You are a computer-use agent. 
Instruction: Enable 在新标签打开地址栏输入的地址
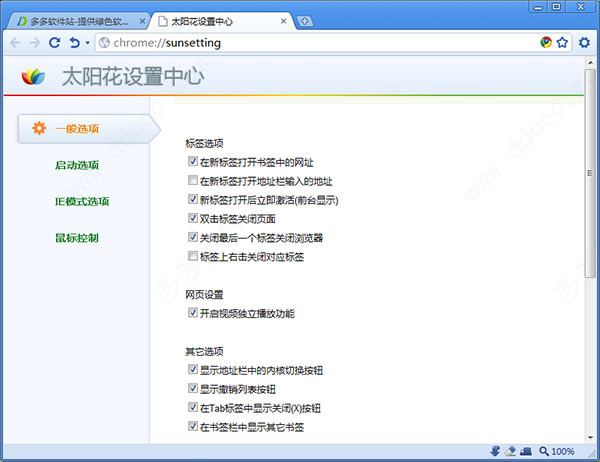point(193,180)
